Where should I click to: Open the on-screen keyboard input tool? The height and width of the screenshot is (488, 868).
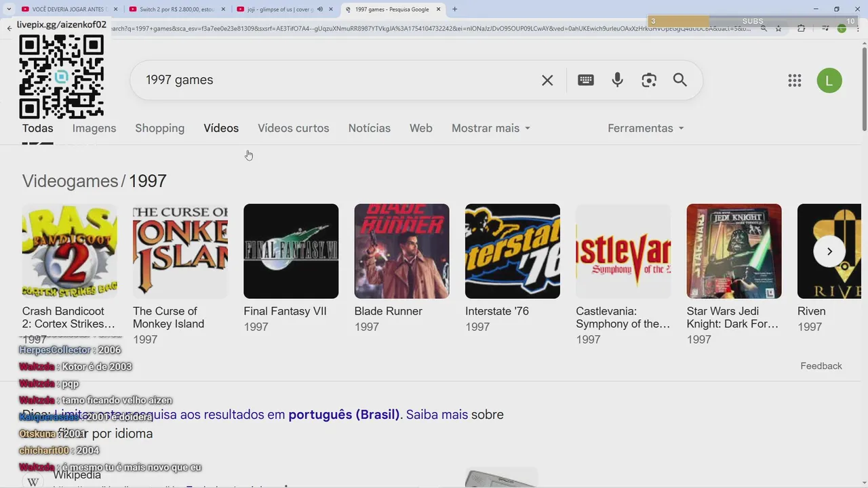(x=586, y=80)
